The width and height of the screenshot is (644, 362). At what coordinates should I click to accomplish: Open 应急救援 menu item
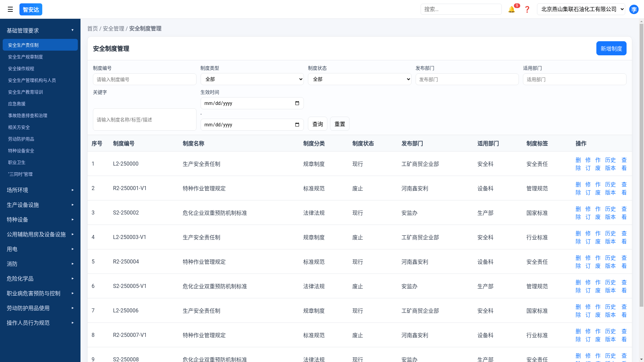click(x=40, y=104)
